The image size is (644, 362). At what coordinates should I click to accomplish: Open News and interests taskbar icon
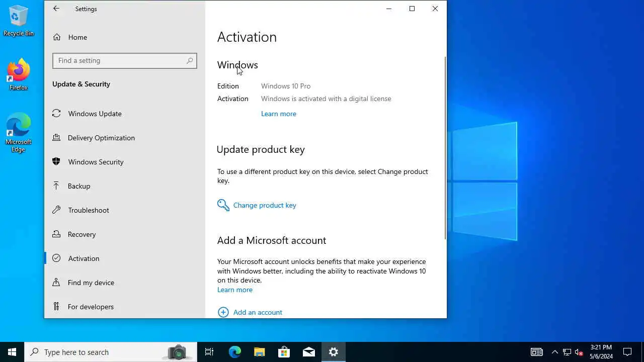(x=537, y=352)
